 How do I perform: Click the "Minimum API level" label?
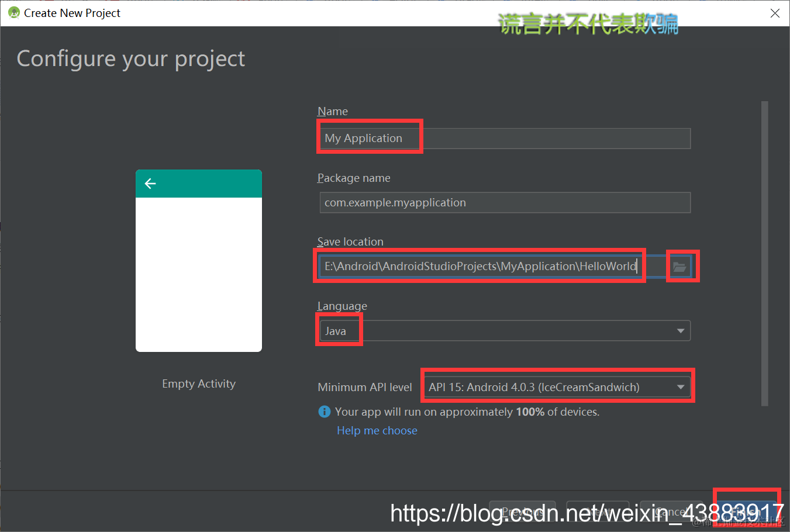point(365,387)
